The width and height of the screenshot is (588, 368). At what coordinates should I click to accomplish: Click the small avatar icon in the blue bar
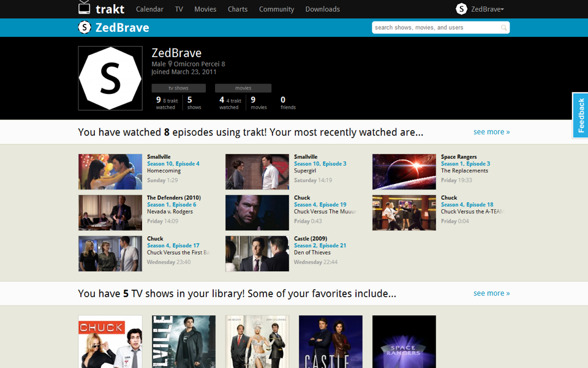point(85,28)
